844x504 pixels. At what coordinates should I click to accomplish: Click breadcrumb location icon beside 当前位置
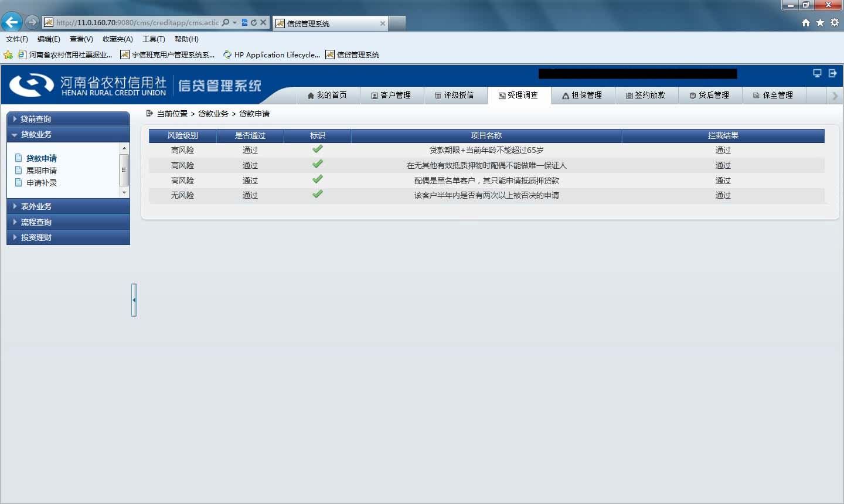tap(149, 114)
